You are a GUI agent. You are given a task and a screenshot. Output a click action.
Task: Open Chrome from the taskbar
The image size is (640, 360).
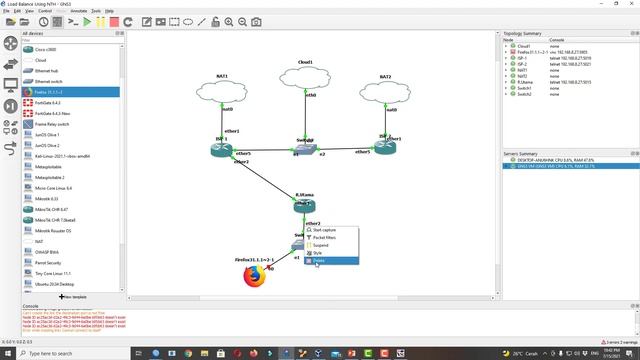point(188,353)
